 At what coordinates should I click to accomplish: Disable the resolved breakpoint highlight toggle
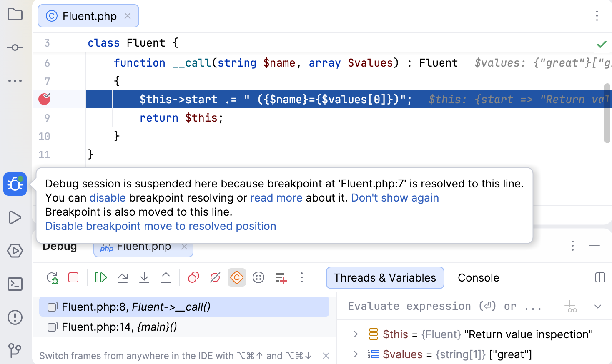click(x=236, y=278)
